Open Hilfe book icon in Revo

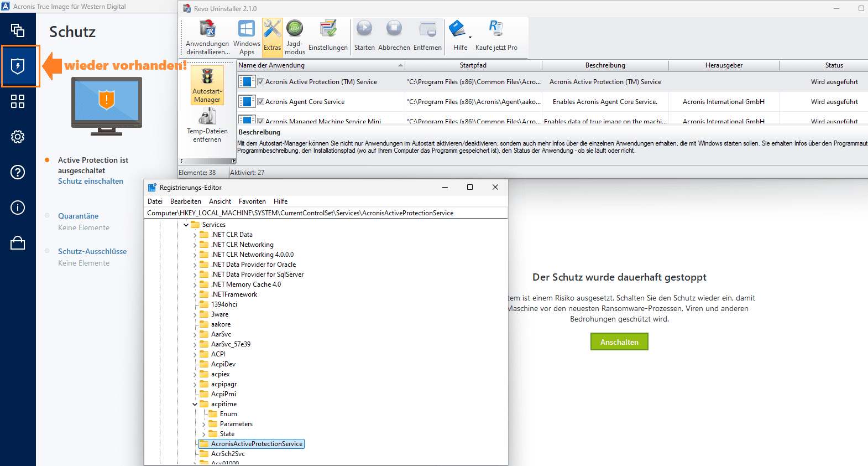[x=457, y=29]
